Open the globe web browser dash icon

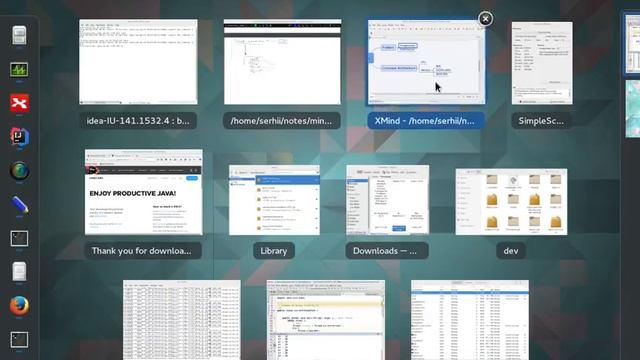click(19, 171)
